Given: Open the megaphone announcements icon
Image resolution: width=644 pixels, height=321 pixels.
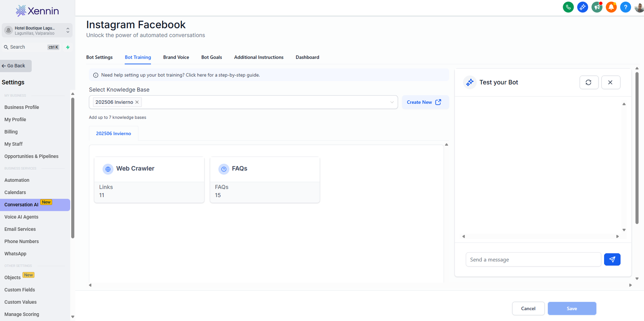Looking at the screenshot, I should [x=597, y=7].
